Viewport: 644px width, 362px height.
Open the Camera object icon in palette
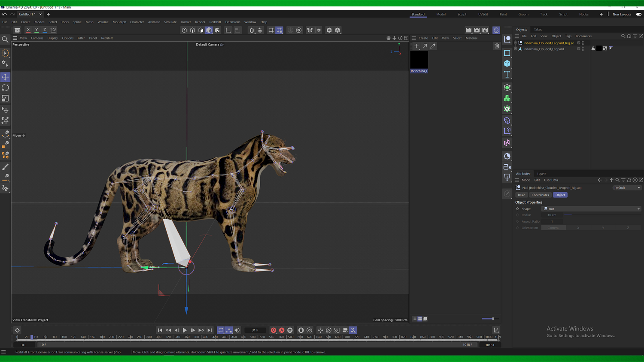(507, 167)
